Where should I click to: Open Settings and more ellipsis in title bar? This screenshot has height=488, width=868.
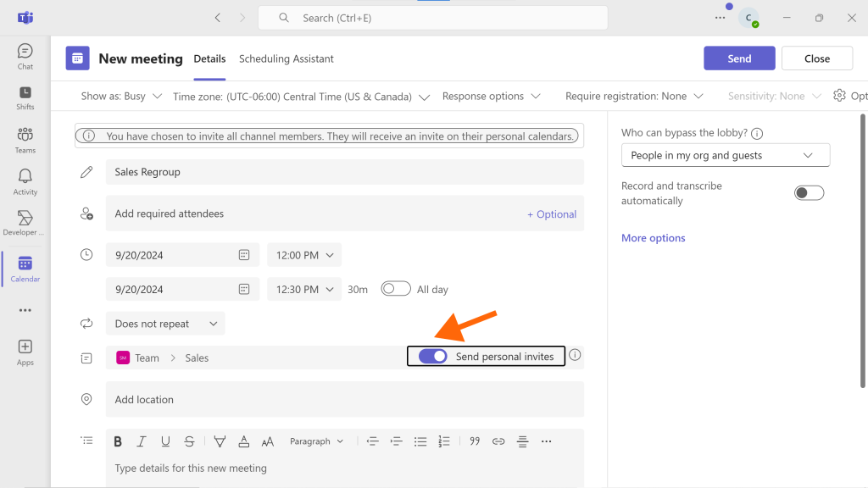pos(720,18)
